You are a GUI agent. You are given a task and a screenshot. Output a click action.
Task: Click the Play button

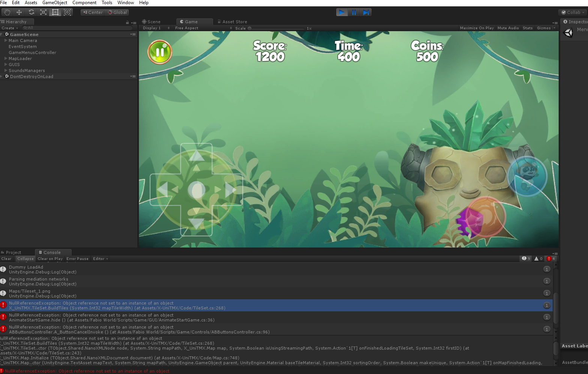coord(342,12)
